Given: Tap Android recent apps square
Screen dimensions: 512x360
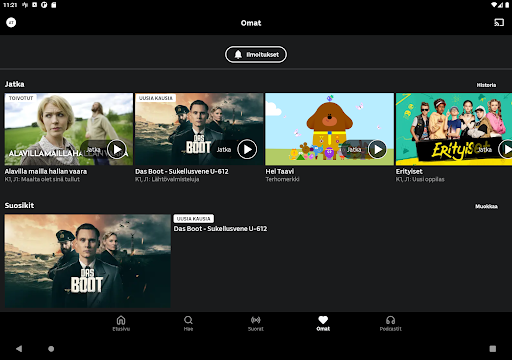Looking at the screenshot, I should point(492,349).
